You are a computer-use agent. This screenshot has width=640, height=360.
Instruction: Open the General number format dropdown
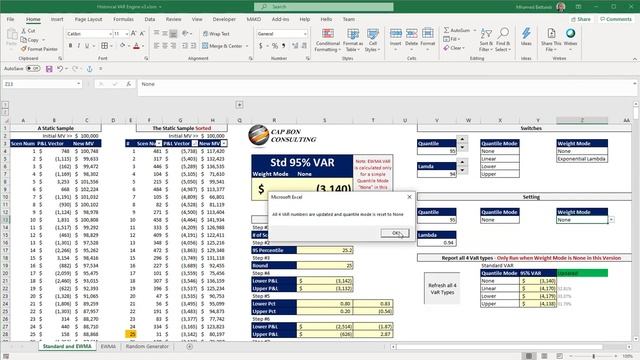pyautogui.click(x=305, y=33)
